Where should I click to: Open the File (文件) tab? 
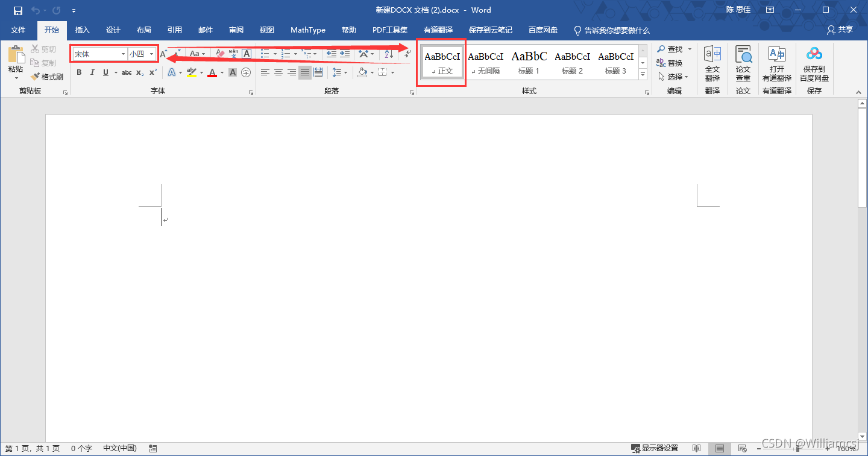(18, 30)
